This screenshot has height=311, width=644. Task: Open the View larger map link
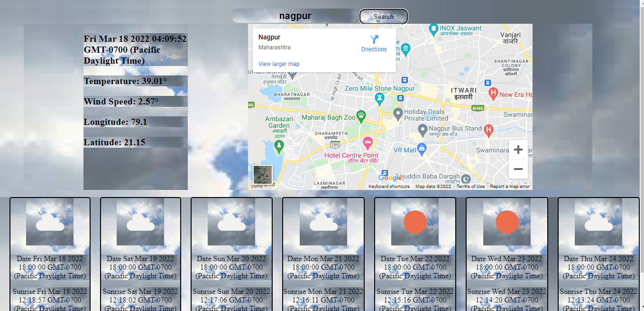pyautogui.click(x=279, y=64)
